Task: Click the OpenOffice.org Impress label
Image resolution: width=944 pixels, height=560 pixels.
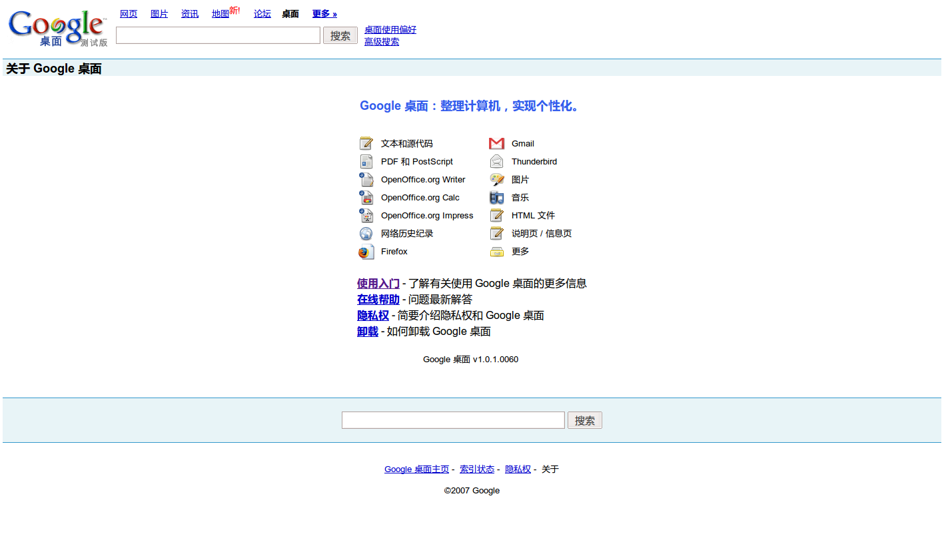Action: pos(427,216)
